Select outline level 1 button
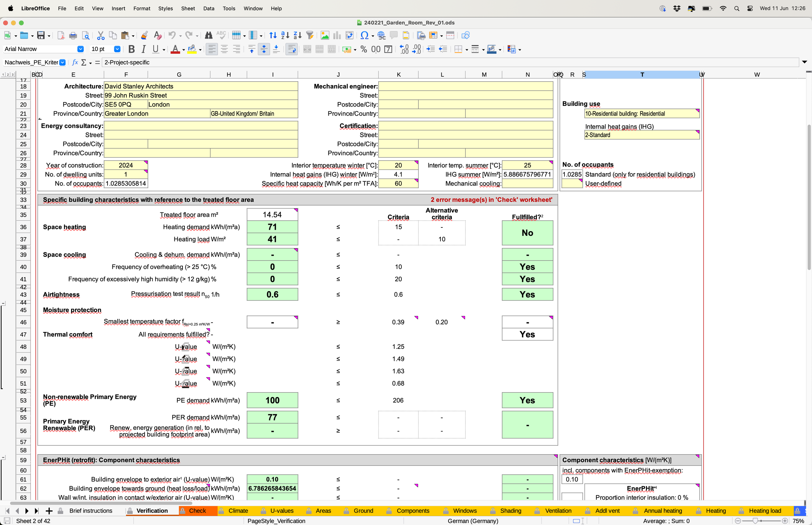812x525 pixels. pyautogui.click(x=3, y=75)
